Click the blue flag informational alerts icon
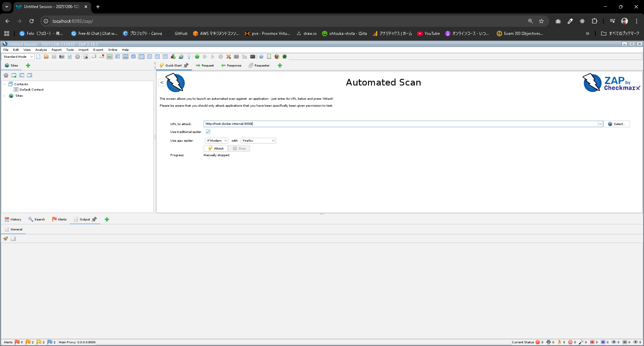The width and height of the screenshot is (644, 346). [50, 342]
